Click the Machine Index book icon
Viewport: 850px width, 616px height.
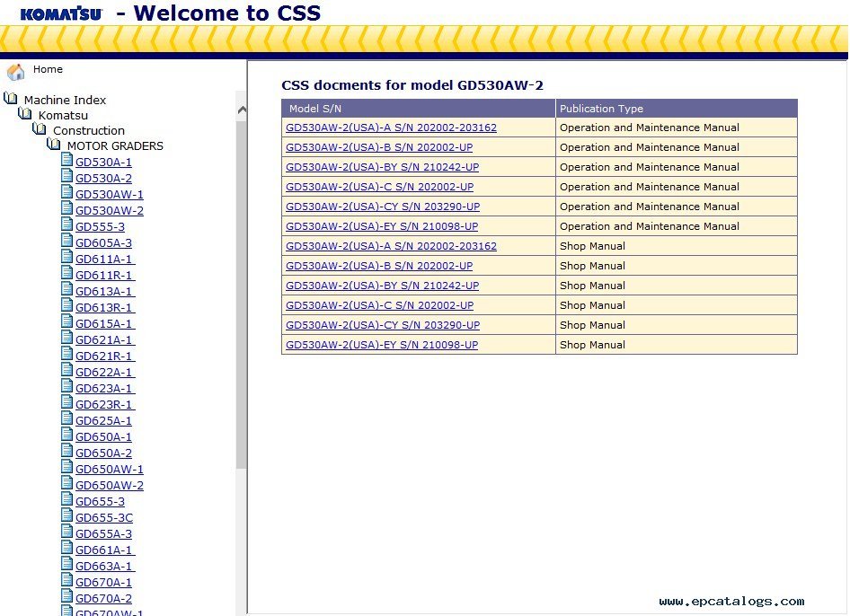[x=10, y=99]
